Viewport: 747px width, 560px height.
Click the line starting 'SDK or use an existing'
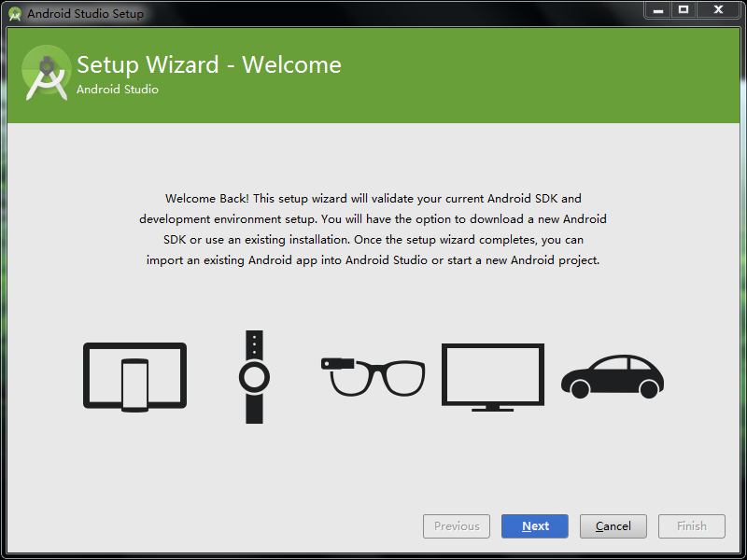pyautogui.click(x=373, y=240)
